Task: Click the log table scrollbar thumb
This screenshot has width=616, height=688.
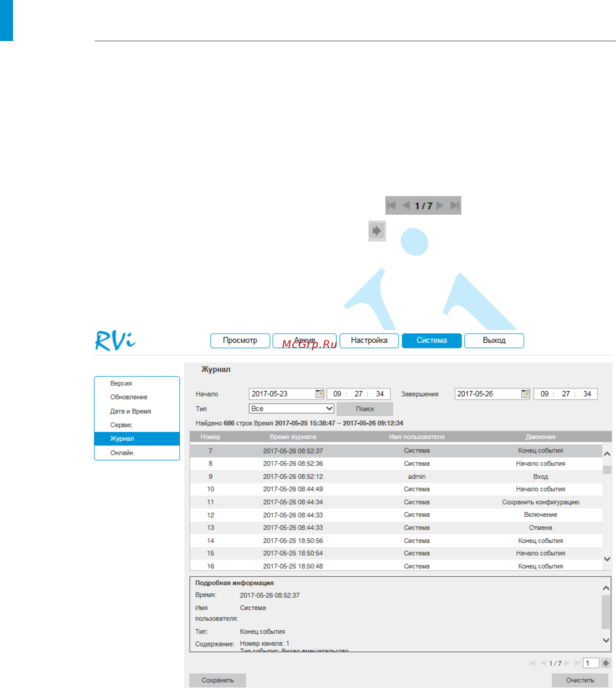Action: coord(607,470)
